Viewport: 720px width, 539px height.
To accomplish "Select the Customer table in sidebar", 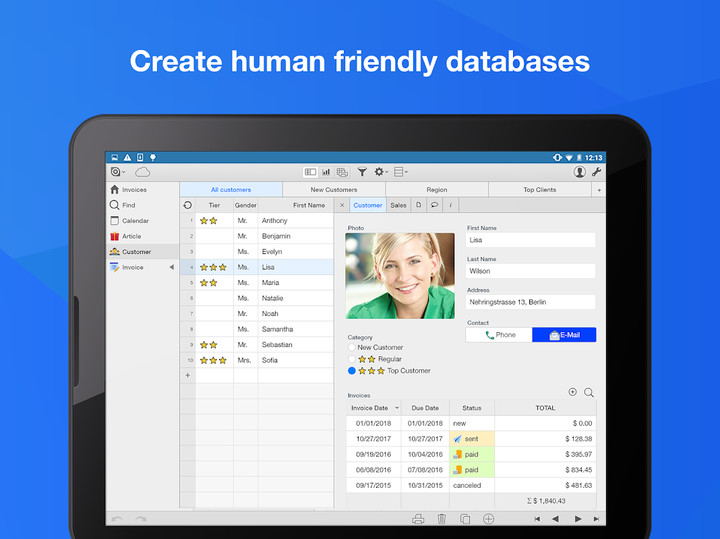I will click(142, 252).
